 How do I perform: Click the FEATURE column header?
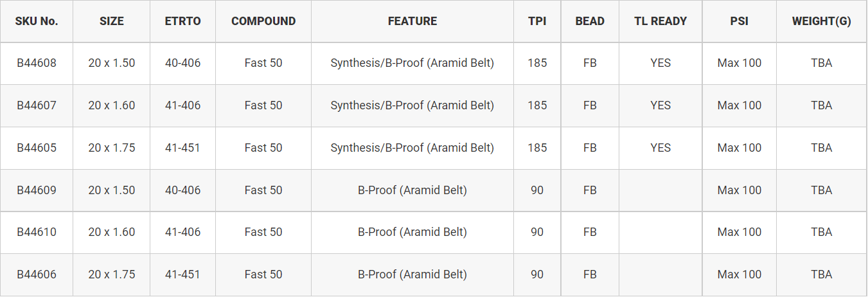point(412,21)
